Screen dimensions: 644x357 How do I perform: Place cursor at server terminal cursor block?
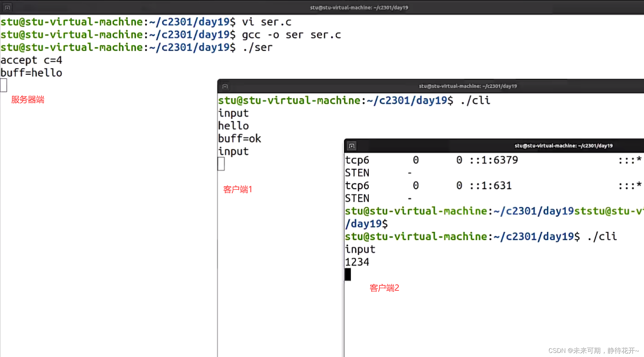coord(4,85)
